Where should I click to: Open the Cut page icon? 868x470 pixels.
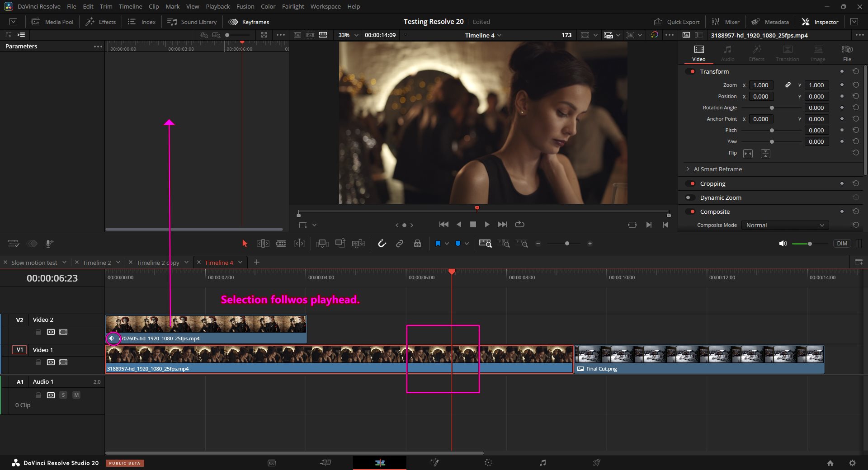[325, 462]
